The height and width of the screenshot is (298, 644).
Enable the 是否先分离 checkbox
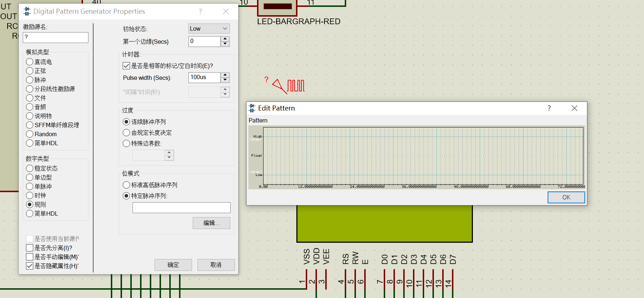click(30, 248)
